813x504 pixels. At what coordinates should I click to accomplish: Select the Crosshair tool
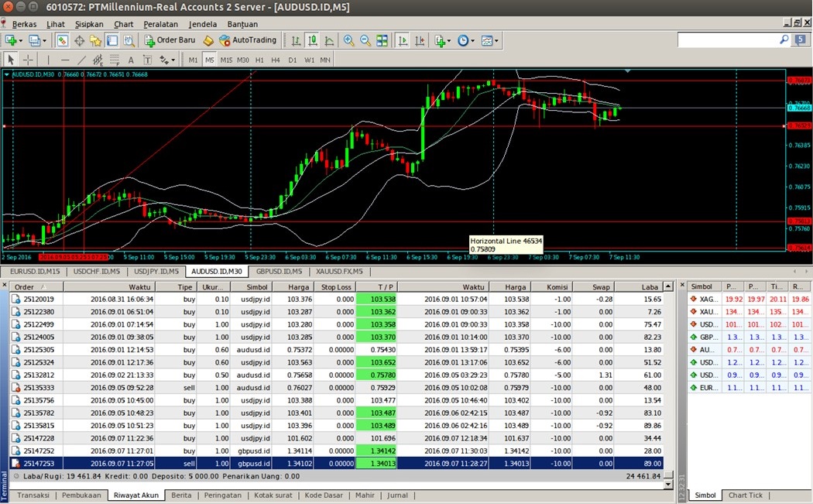[28, 60]
